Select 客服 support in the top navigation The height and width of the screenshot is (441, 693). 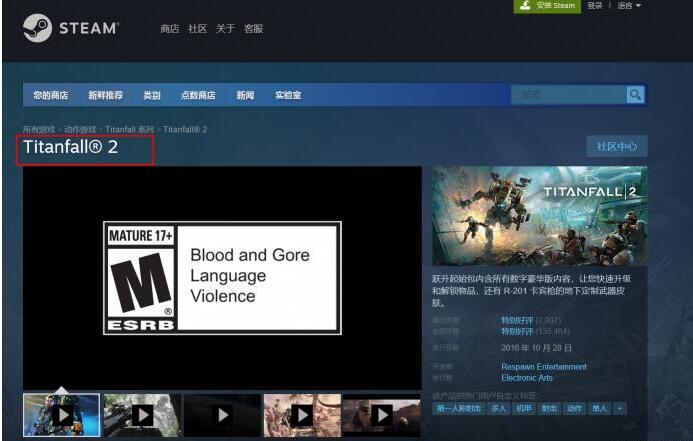pos(253,29)
